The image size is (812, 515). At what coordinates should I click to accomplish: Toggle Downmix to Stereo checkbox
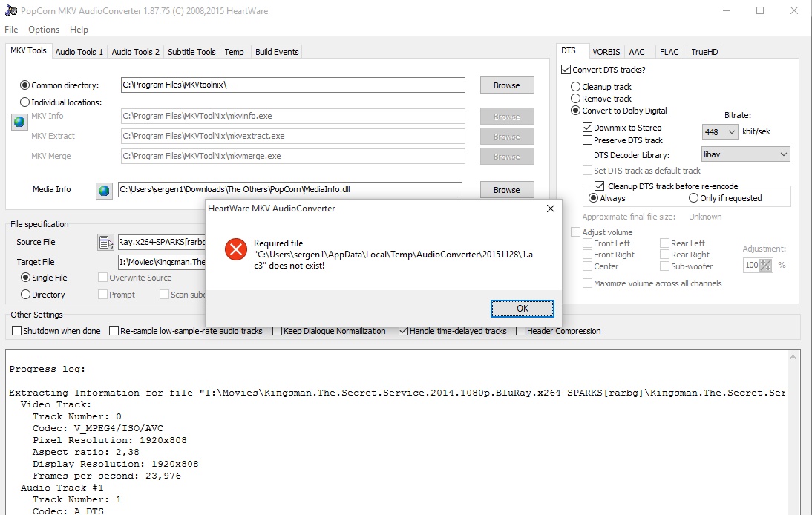pyautogui.click(x=587, y=128)
